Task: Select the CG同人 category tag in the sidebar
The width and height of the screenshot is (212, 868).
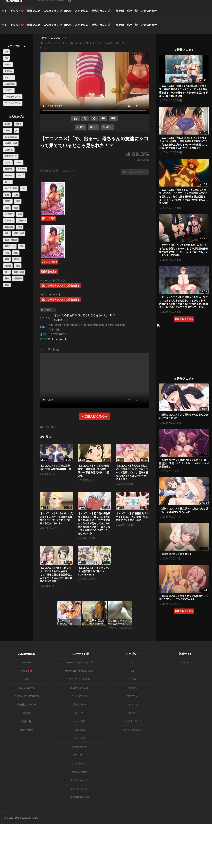Action: 8,71
